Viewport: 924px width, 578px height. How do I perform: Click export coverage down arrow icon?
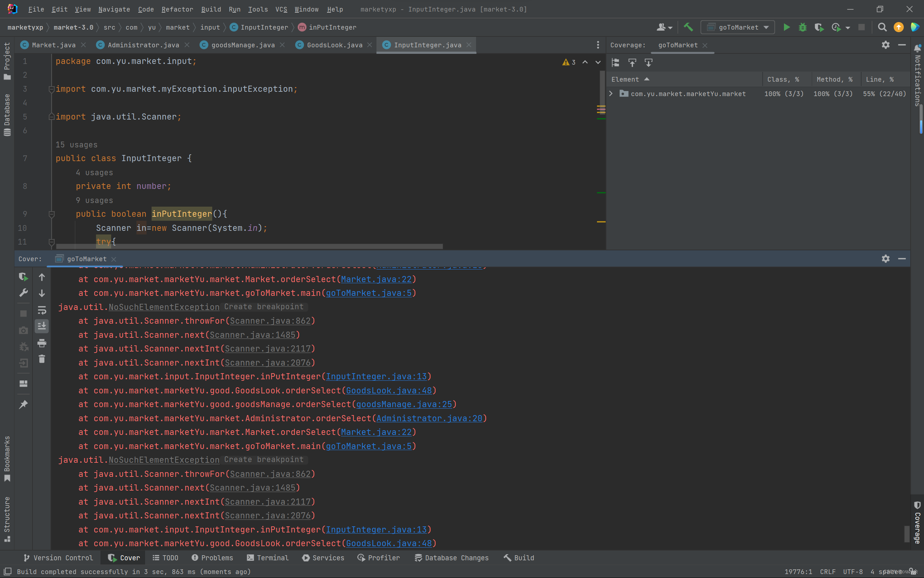tap(648, 63)
